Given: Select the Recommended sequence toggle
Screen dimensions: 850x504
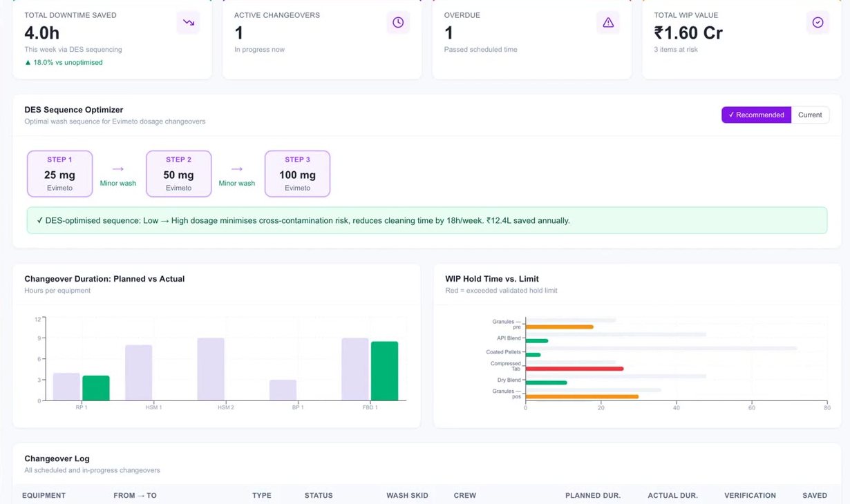Looking at the screenshot, I should tap(756, 115).
